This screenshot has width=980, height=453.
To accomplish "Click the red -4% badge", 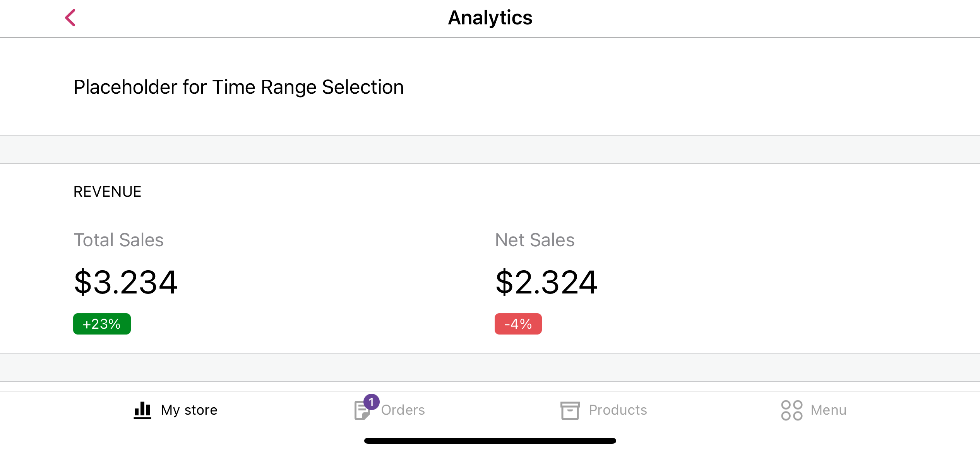I will (x=518, y=324).
